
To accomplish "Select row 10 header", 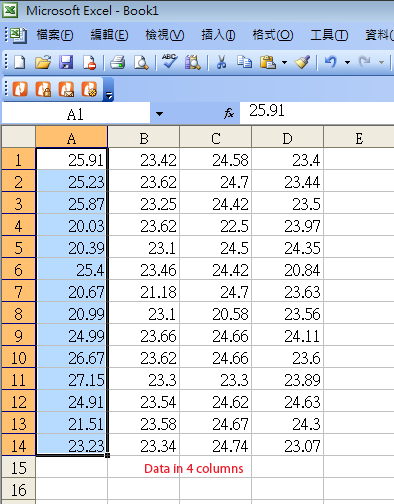I will pyautogui.click(x=18, y=357).
